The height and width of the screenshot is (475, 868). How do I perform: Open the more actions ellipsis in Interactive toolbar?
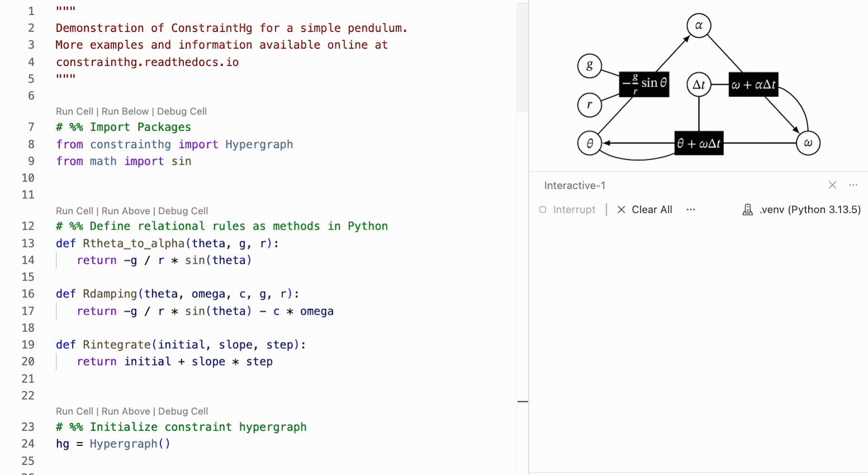tap(691, 209)
